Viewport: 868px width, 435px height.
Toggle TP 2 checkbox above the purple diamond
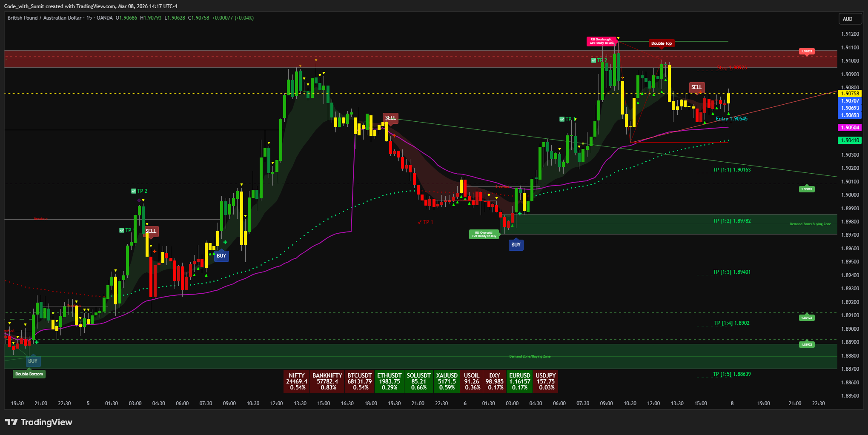[x=134, y=191]
